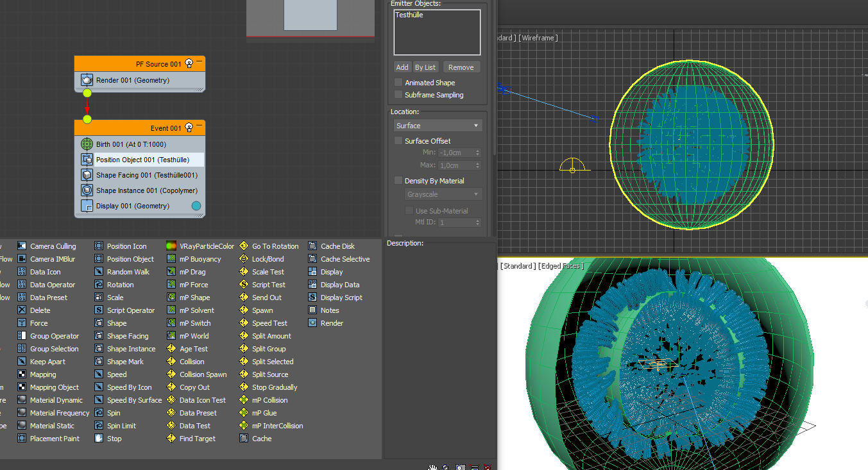Viewport: 868px width, 470px height.
Task: Enable the Animated Shape checkbox
Action: [398, 82]
